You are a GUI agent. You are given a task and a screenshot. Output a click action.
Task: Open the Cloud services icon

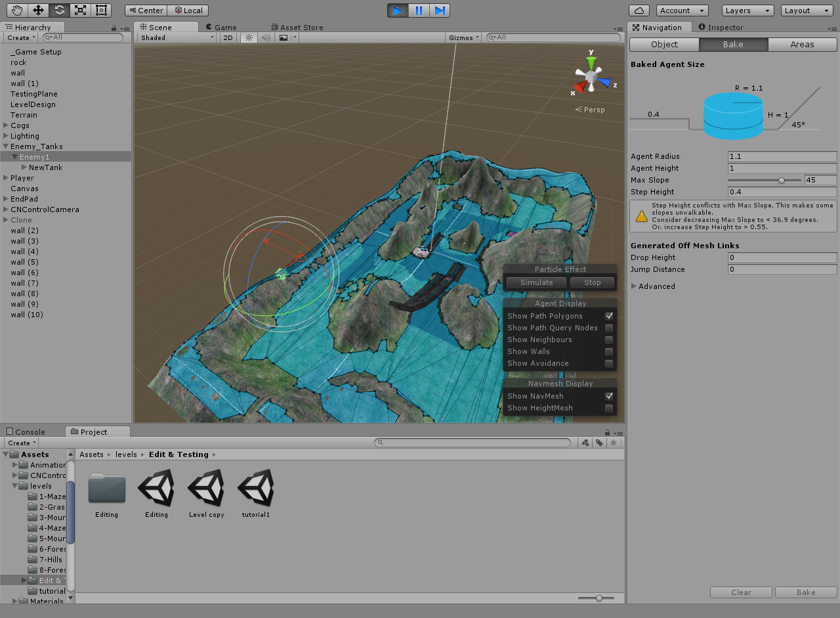coord(639,11)
